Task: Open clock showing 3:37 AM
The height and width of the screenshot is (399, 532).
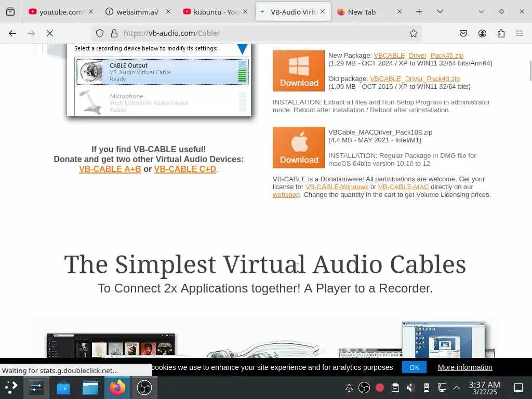Action: 485,388
